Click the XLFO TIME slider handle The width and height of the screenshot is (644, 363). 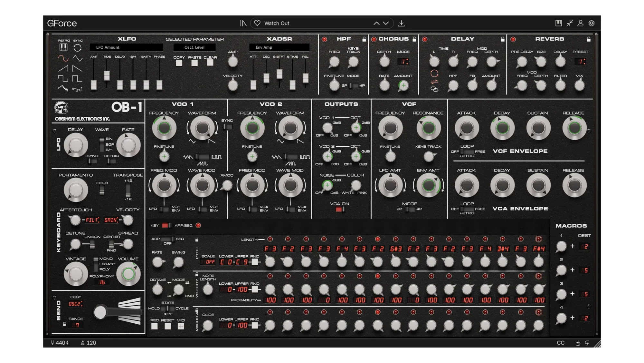click(x=107, y=75)
